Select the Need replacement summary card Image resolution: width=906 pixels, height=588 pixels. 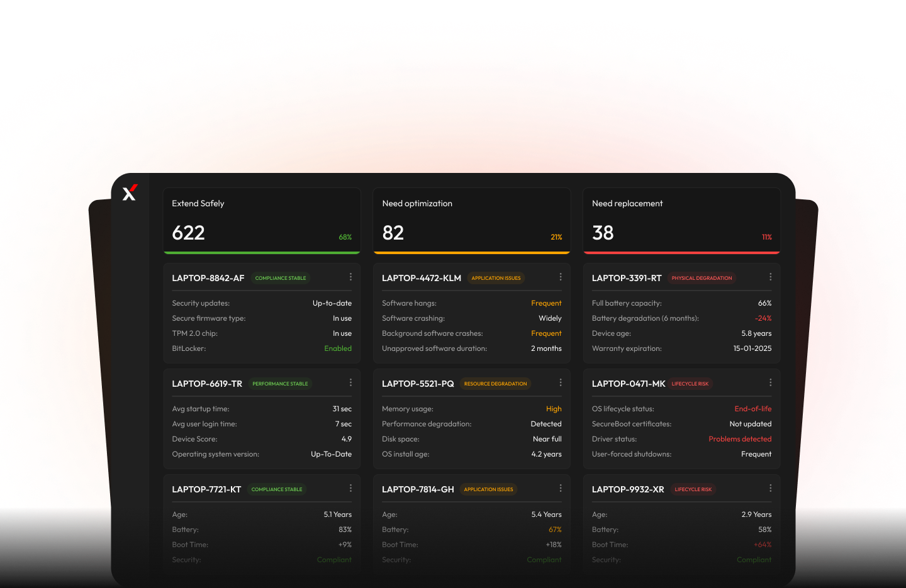click(681, 220)
